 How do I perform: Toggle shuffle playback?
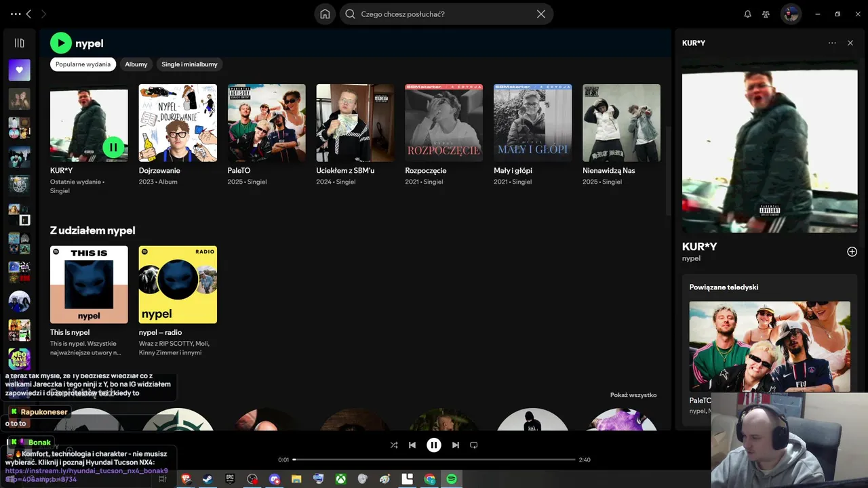[x=394, y=445]
